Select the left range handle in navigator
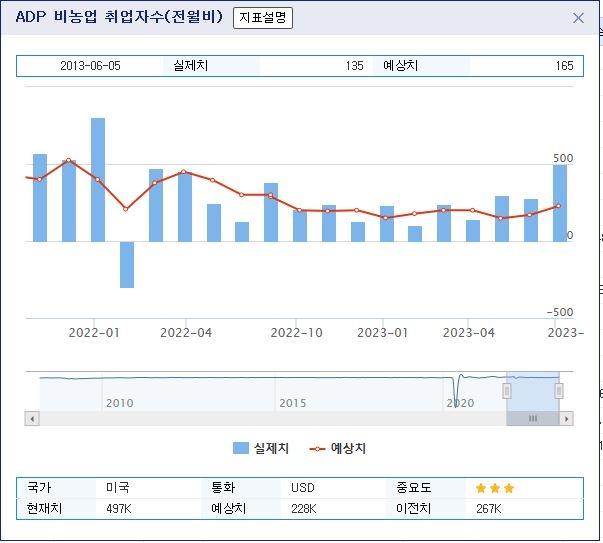The width and height of the screenshot is (603, 543). pyautogui.click(x=507, y=391)
